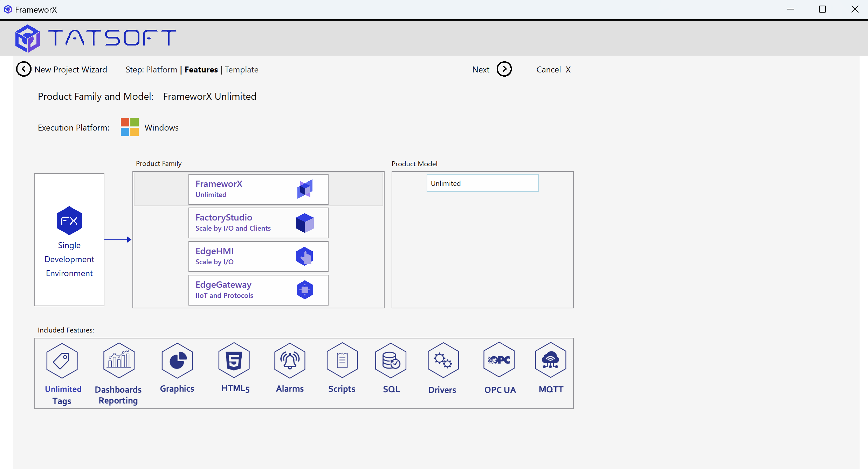Click the FrameworX cube icon in product card
The image size is (868, 469).
tap(305, 189)
